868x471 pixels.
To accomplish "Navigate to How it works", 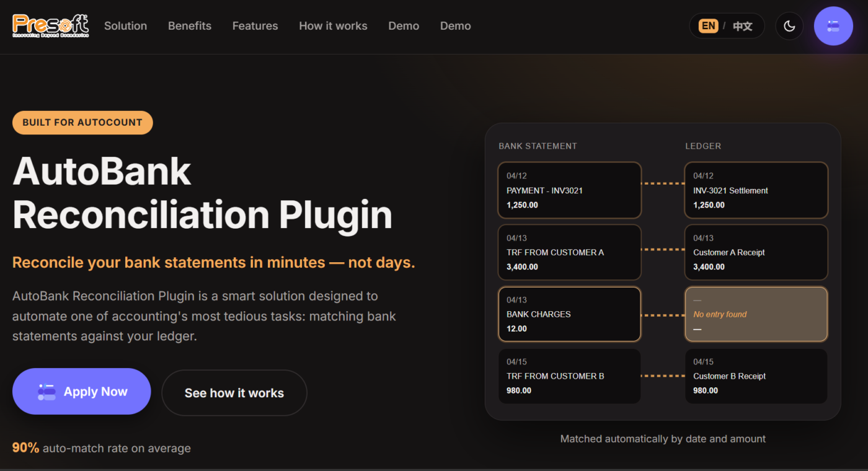I will (333, 26).
